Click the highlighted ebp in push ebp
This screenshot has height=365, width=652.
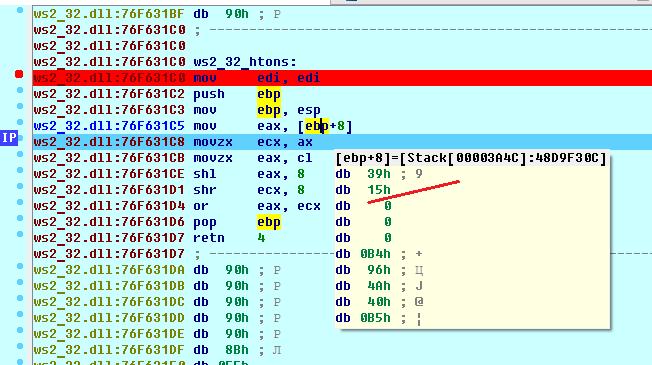click(269, 94)
